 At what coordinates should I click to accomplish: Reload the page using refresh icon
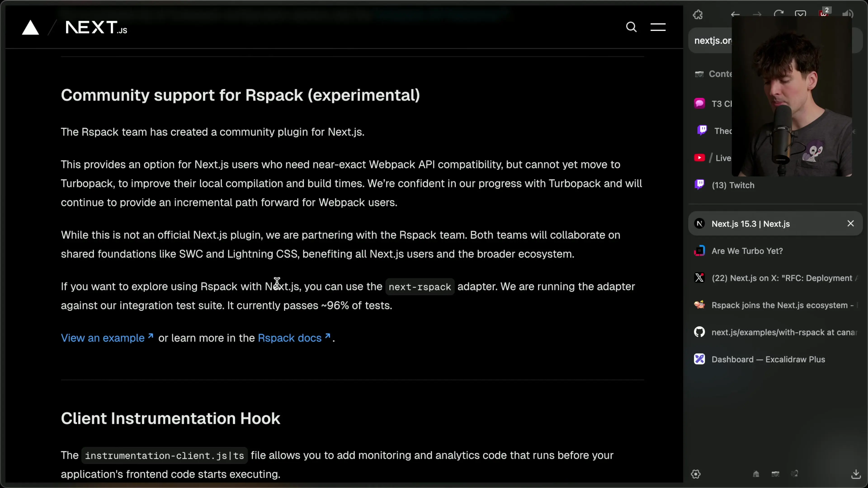coord(779,14)
